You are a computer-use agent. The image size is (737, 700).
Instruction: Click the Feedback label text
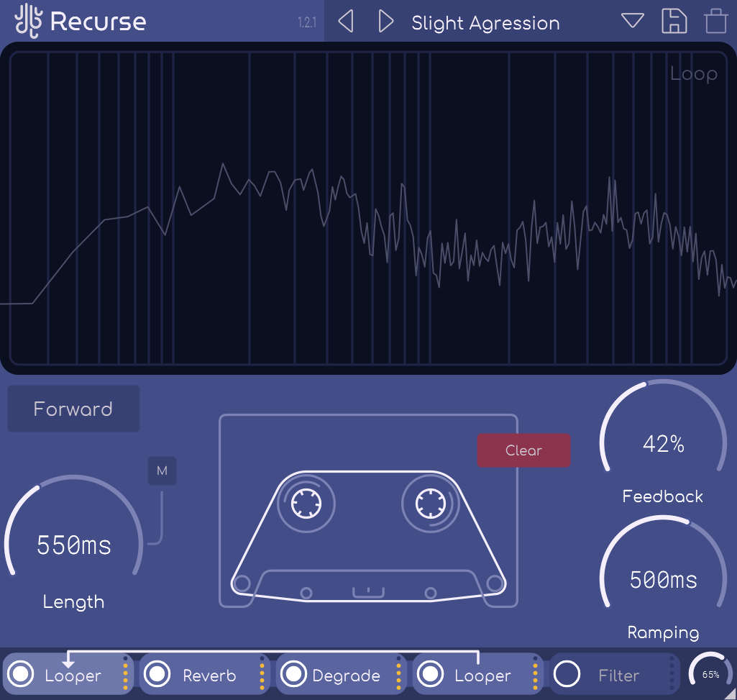(x=663, y=496)
